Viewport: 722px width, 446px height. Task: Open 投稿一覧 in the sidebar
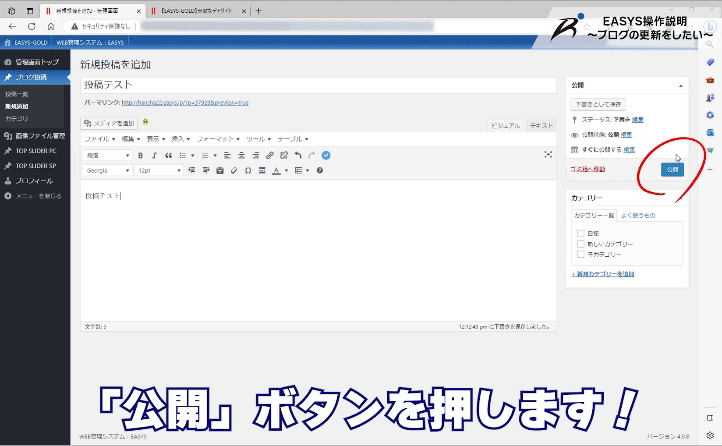(x=17, y=94)
